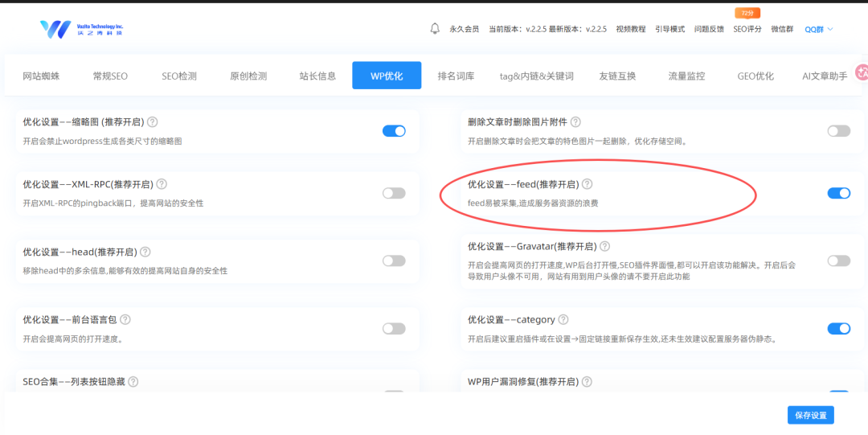The width and height of the screenshot is (868, 435).
Task: Disable the category optimization toggle
Action: click(839, 329)
